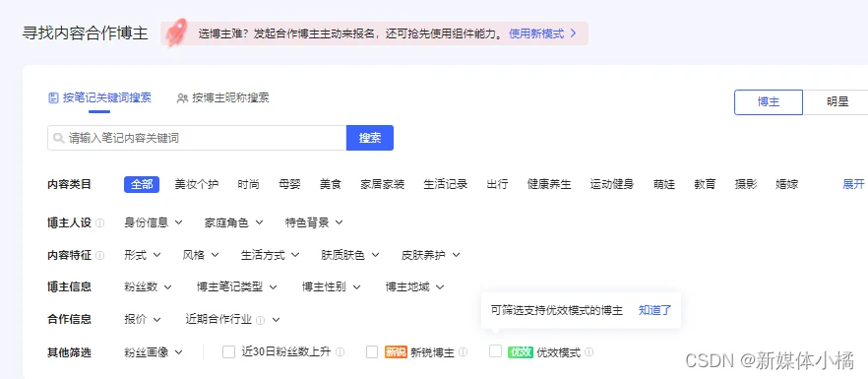Image resolution: width=868 pixels, height=379 pixels.
Task: Tick the 新锐博主 checkbox
Action: pos(372,351)
